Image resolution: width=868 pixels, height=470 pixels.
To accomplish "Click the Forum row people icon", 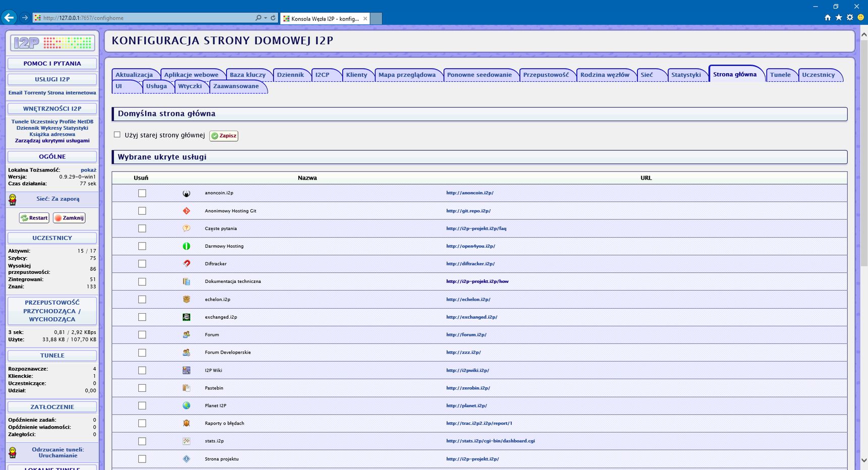I will (186, 335).
